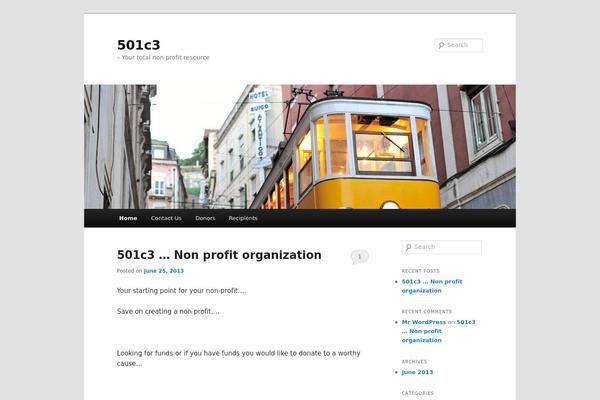Screen dimensions: 600x400
Task: Click the magnifier icon in header search
Action: [x=441, y=45]
